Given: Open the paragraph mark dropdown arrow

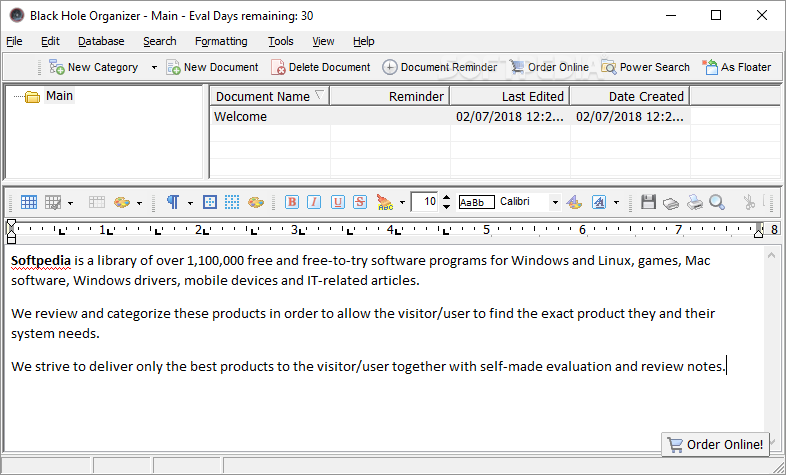Looking at the screenshot, I should [x=190, y=203].
